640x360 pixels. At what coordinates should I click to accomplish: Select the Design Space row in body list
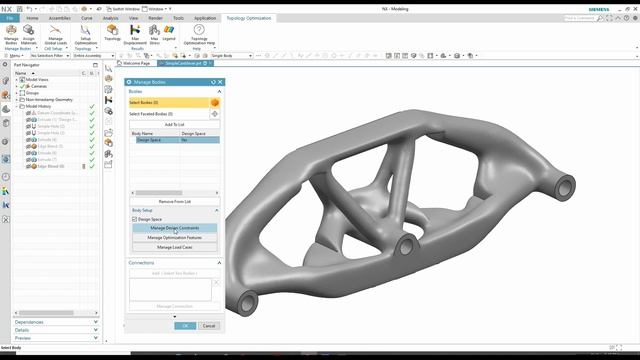pyautogui.click(x=178, y=140)
